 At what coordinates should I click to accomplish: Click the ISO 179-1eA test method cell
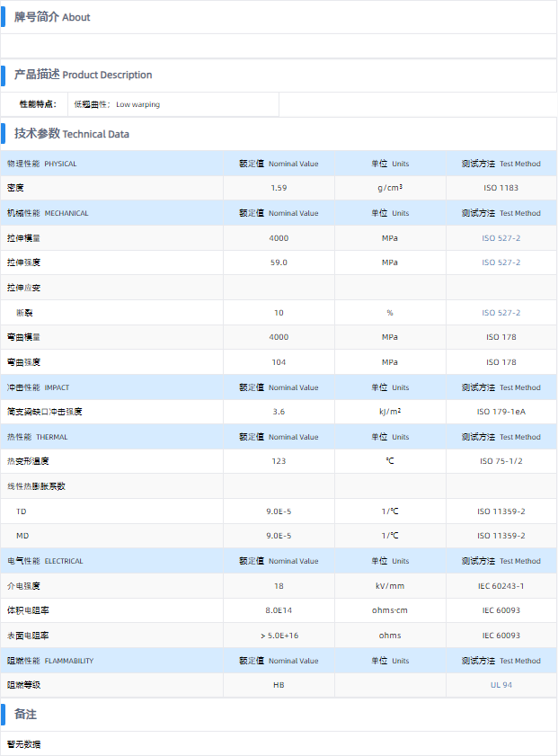click(500, 412)
